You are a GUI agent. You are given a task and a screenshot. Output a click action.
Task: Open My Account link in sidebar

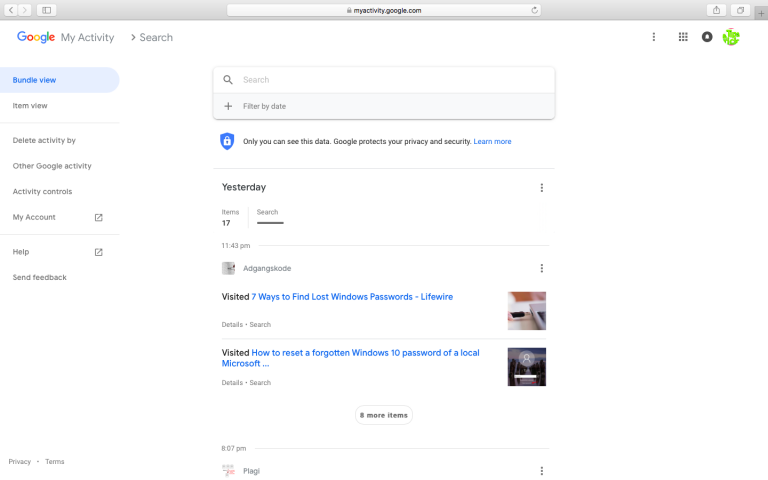34,217
